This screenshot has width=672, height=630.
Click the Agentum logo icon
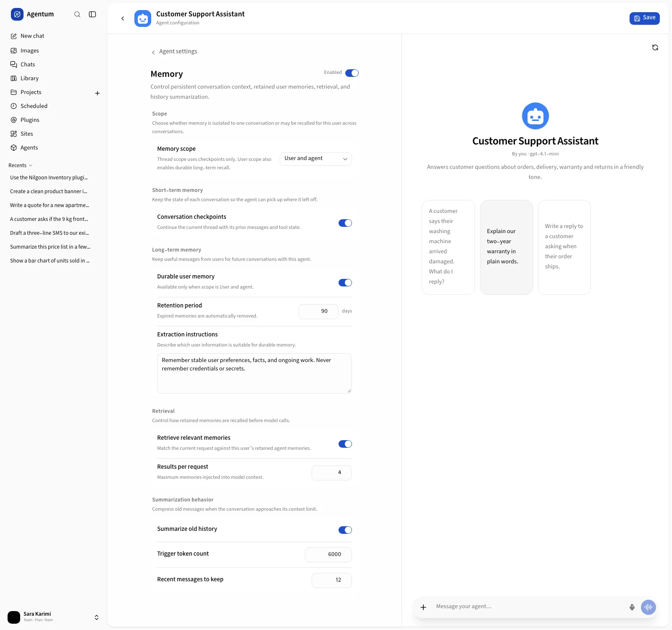pos(17,14)
